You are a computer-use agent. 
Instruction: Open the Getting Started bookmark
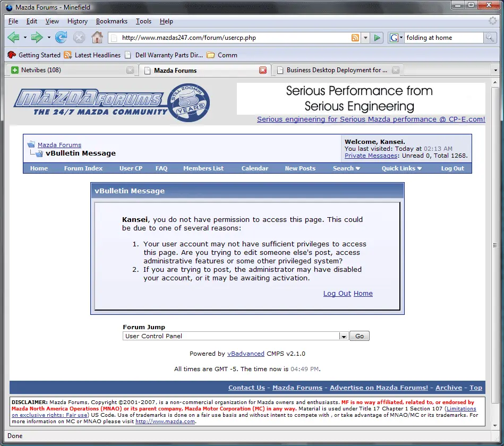34,55
